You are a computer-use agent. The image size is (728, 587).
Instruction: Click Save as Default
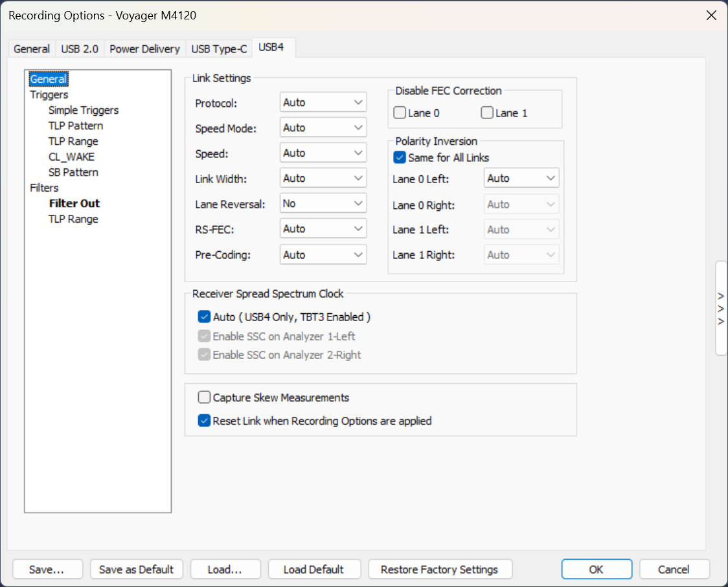137,570
